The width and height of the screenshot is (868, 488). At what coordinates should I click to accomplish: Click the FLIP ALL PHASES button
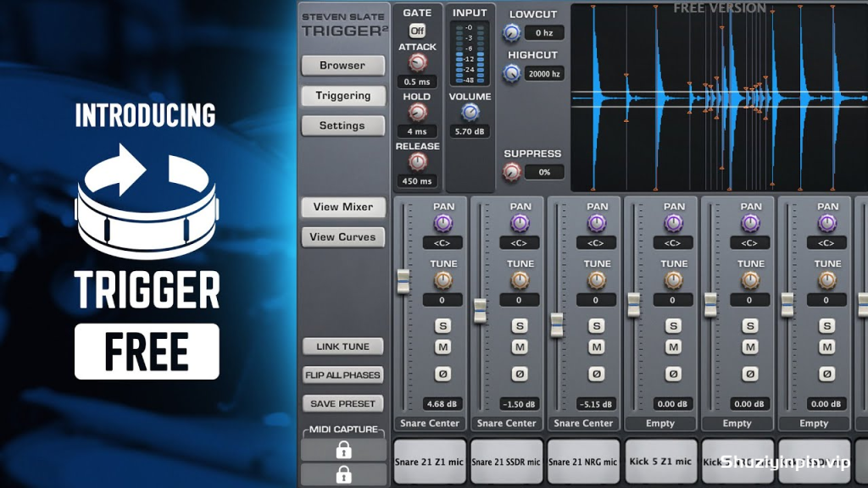[x=343, y=375]
